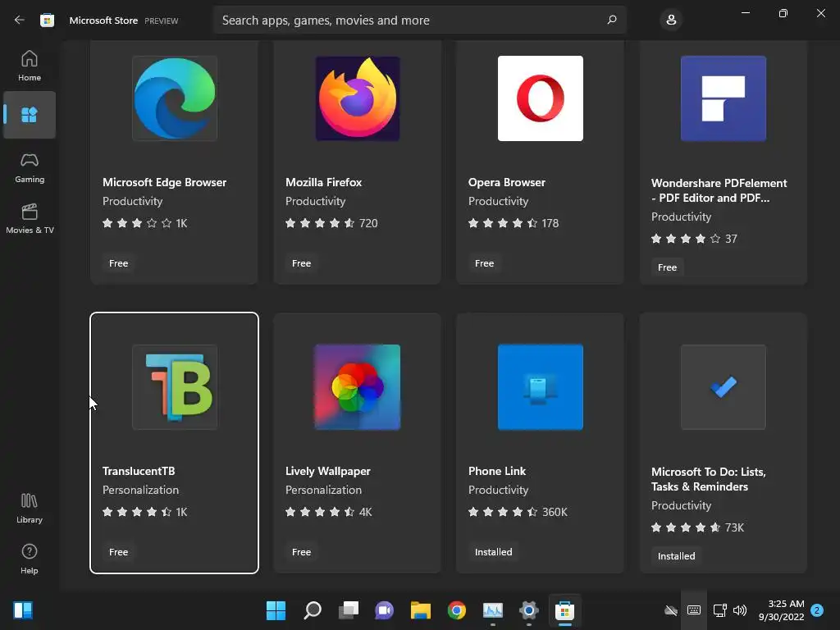Click the touch keyboard tray icon
This screenshot has width=840, height=630.
coord(694,610)
